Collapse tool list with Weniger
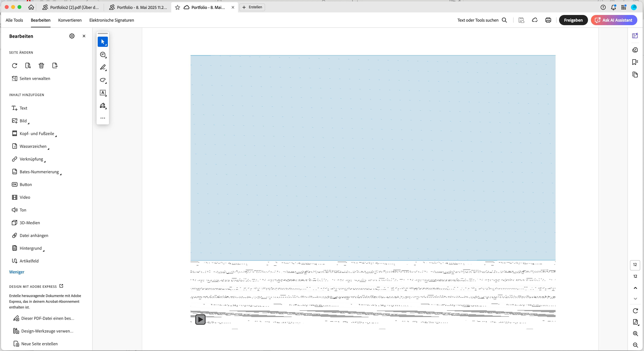Image resolution: width=644 pixels, height=351 pixels. pos(17,272)
